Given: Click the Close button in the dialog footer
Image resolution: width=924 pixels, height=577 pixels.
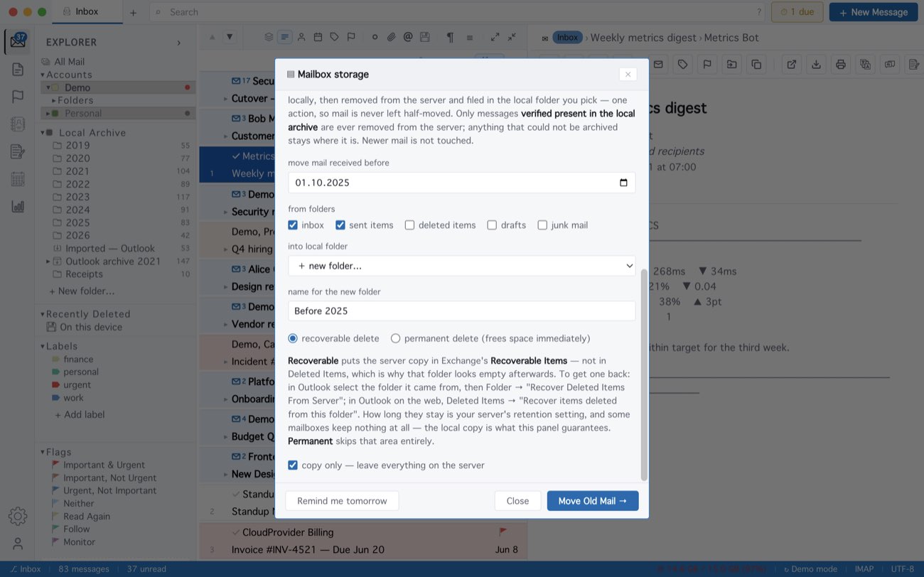Looking at the screenshot, I should pyautogui.click(x=517, y=501).
